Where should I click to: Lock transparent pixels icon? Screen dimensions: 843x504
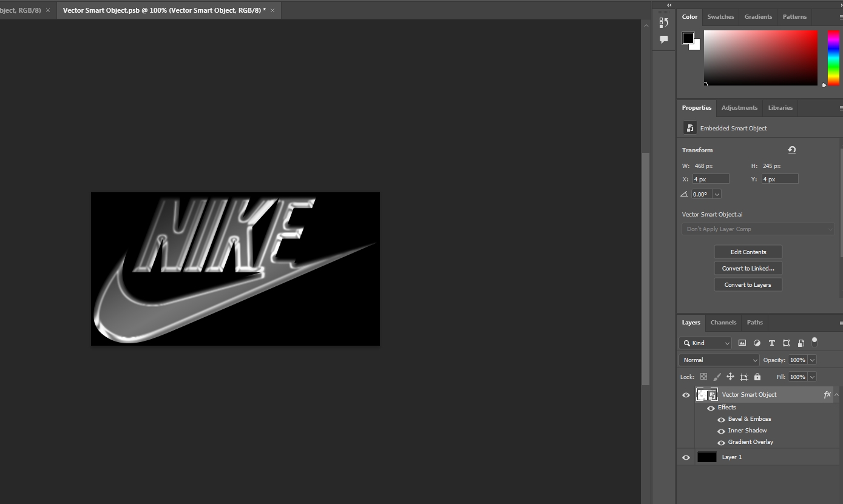[x=703, y=377]
